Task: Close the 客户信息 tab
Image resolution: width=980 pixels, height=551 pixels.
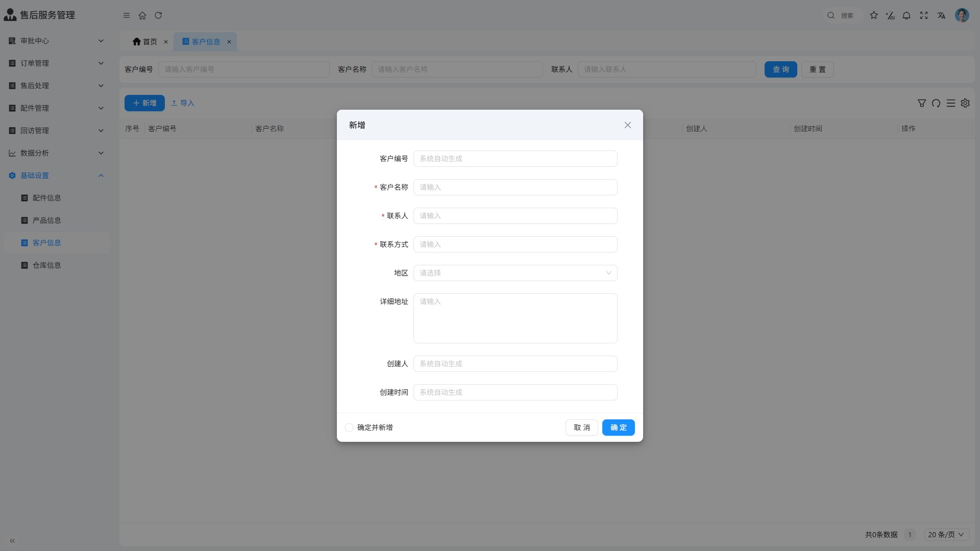Action: [x=229, y=42]
